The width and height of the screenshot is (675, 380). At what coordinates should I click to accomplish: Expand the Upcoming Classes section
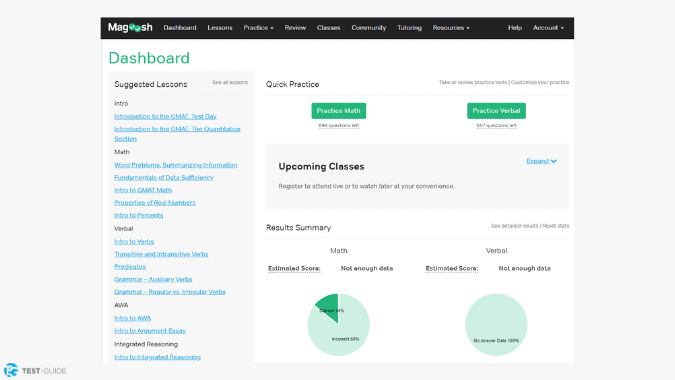tap(541, 161)
